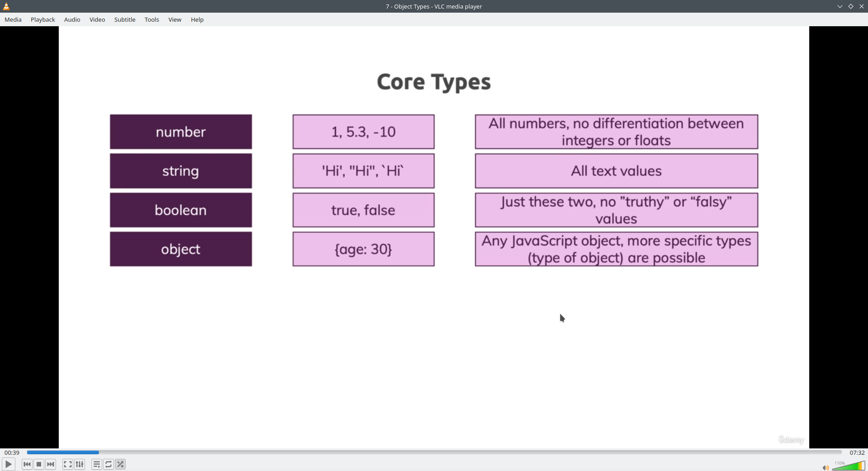Click the total duration 07:32 label
Image resolution: width=868 pixels, height=471 pixels.
[x=857, y=452]
